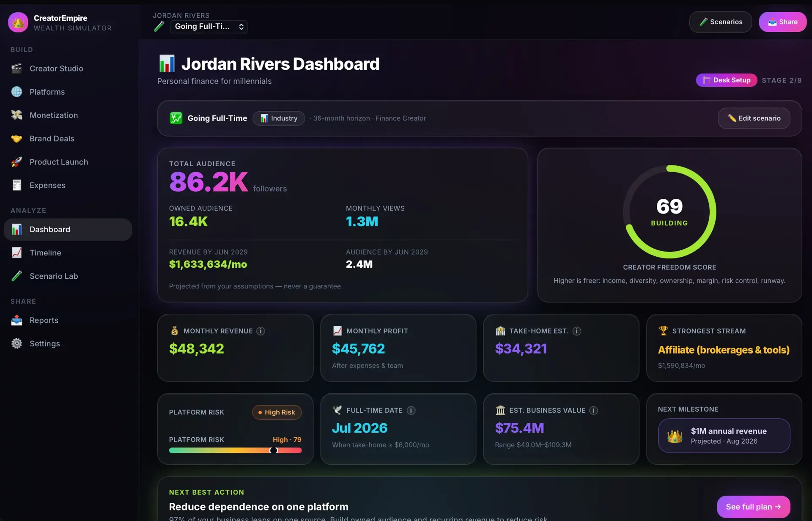The height and width of the screenshot is (521, 812).
Task: Click the Desk Setup stage badge
Action: (x=726, y=80)
